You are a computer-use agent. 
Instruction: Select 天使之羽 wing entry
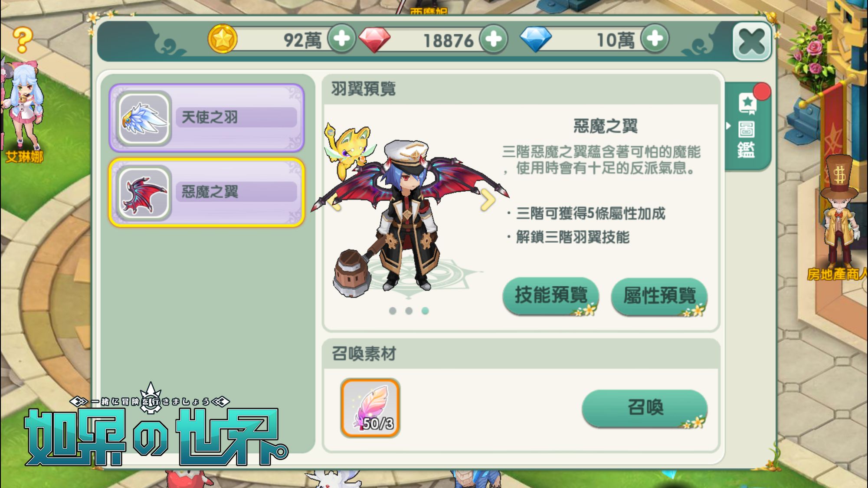point(206,118)
